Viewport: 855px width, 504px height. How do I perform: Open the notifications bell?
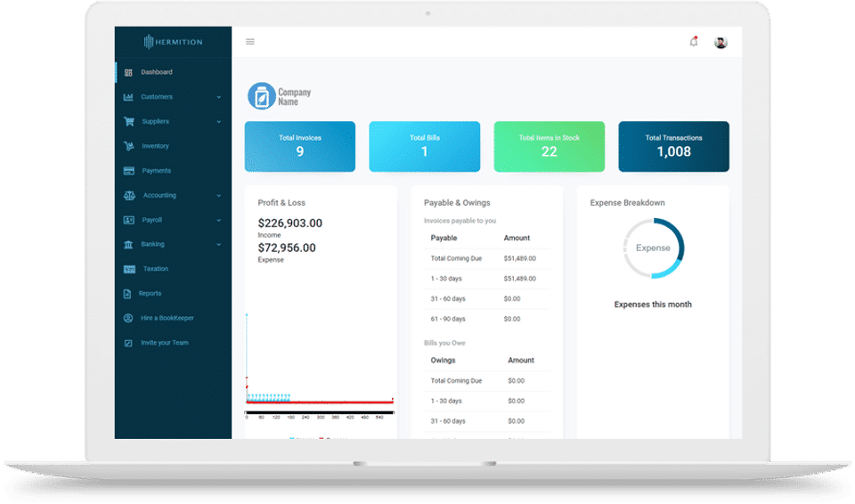(x=694, y=42)
